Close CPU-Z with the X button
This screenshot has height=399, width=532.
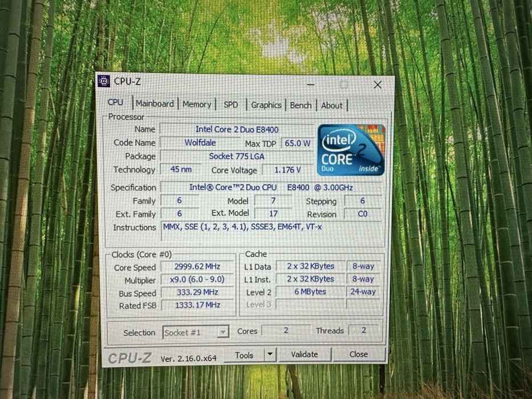coord(377,85)
